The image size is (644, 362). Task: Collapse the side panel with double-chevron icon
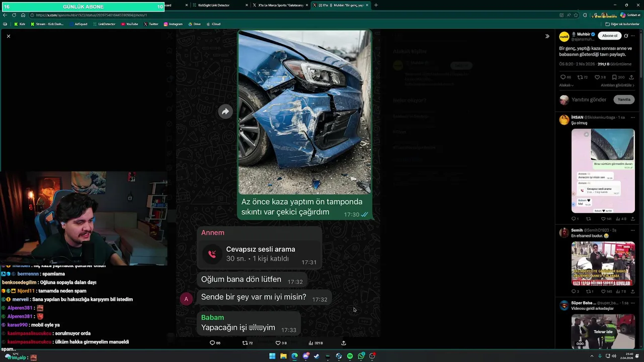[547, 36]
